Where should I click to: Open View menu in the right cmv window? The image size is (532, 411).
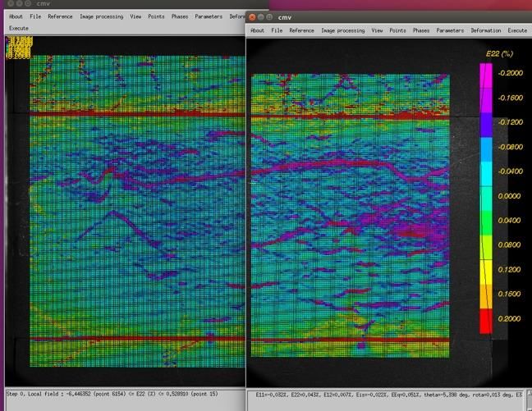[377, 30]
